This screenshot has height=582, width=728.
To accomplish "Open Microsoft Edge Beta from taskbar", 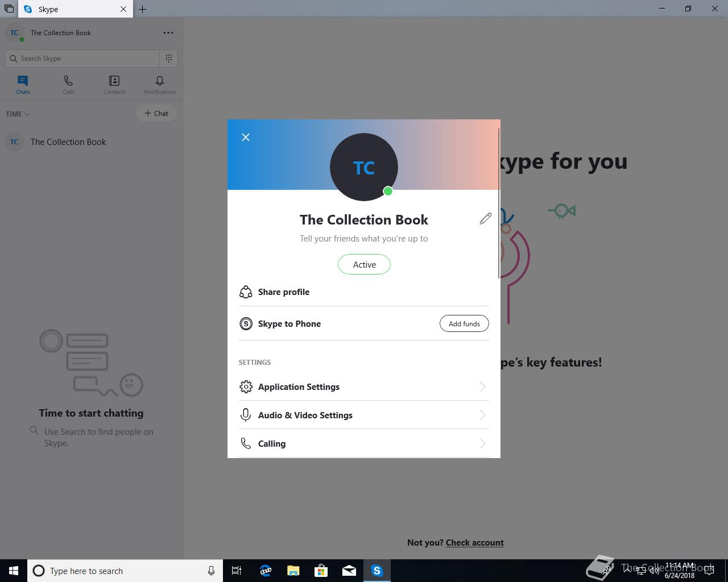I will point(265,571).
